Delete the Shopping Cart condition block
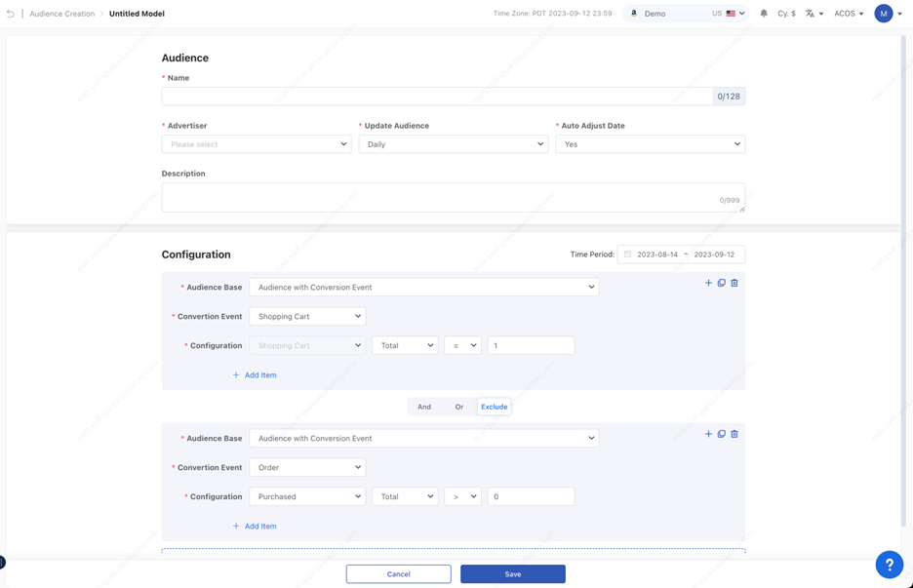Screen dimensions: 913x588 click(x=734, y=283)
